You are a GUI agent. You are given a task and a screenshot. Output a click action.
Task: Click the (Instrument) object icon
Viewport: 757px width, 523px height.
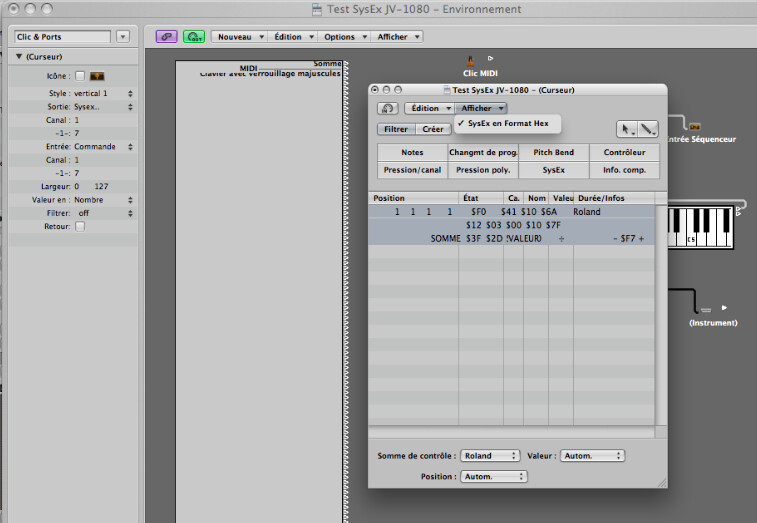[x=706, y=310]
